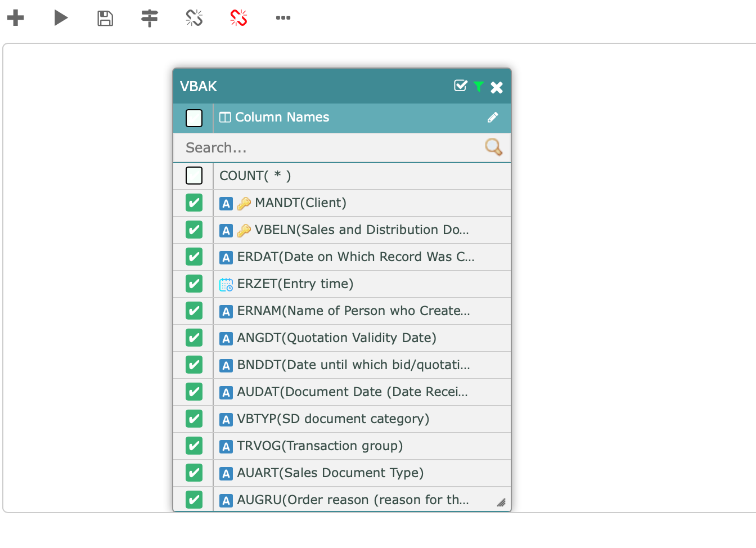Toggle the Column Names header checkbox
Viewport: 756px width, 548px height.
(194, 118)
